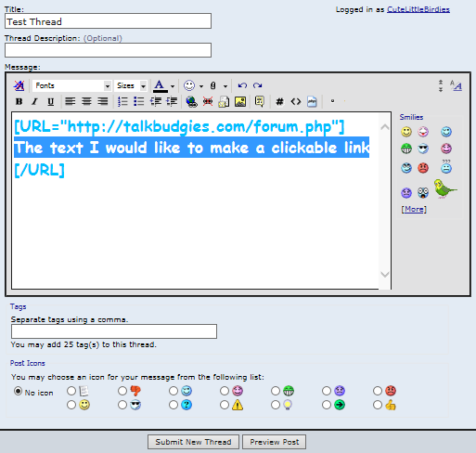Click the Undo arrow icon
Screen dimensions: 476x453
(242, 85)
